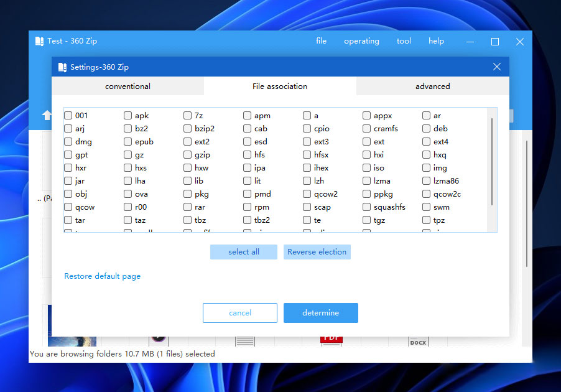
Task: Check the ppkg checkbox
Action: click(x=366, y=194)
